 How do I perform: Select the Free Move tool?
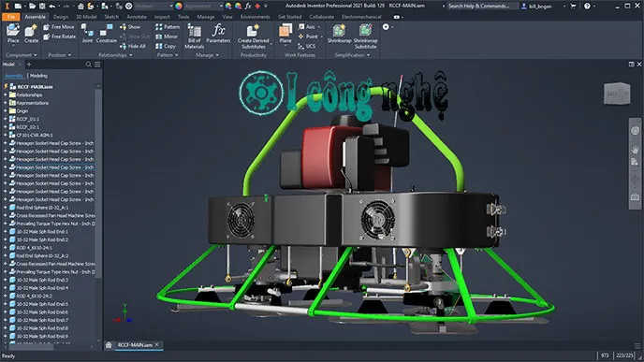click(59, 27)
